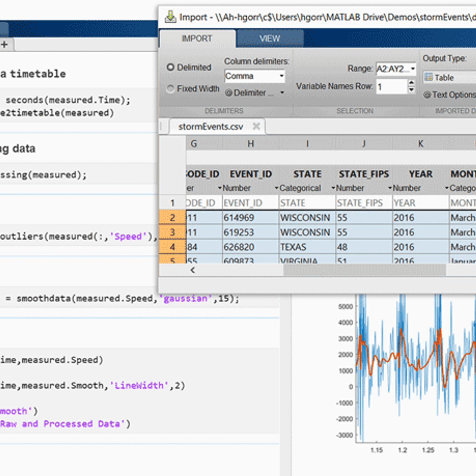Click the Import window download icon

tap(170, 17)
